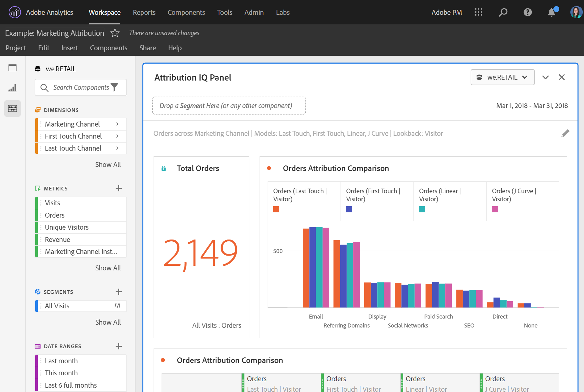The width and height of the screenshot is (584, 392).
Task: Toggle the Orders (J Curve) legend swatch
Action: (x=495, y=209)
